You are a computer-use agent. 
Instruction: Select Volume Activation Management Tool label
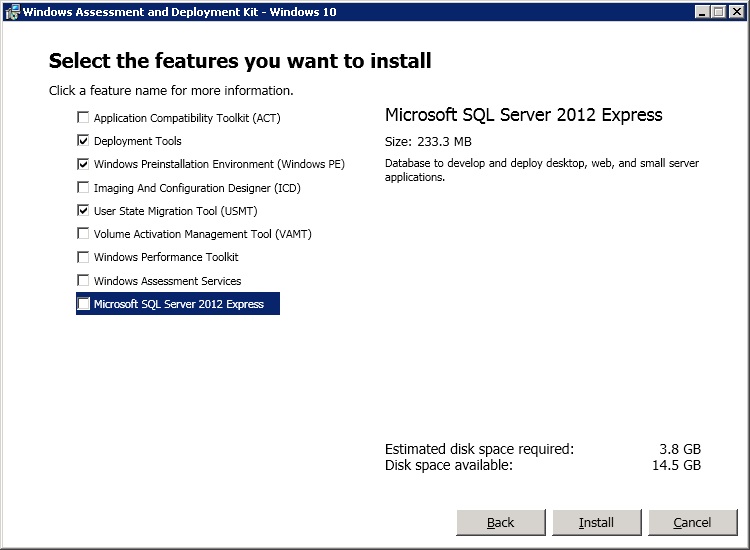(x=202, y=234)
